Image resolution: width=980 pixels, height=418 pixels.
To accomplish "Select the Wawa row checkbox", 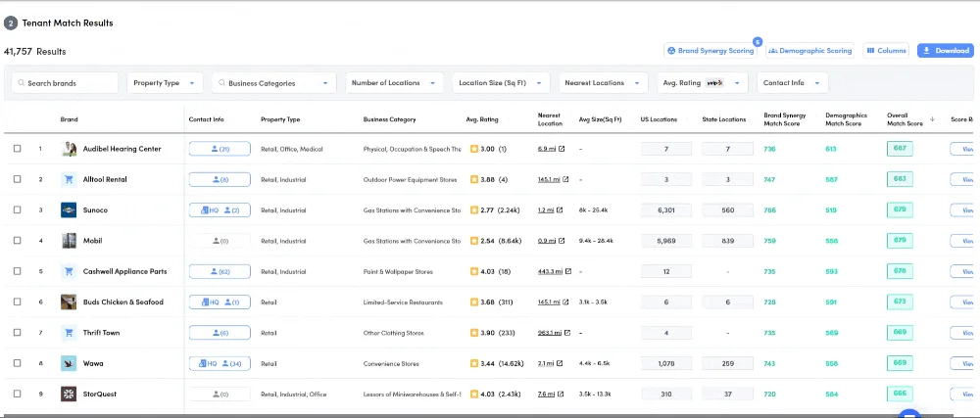I will click(x=18, y=363).
